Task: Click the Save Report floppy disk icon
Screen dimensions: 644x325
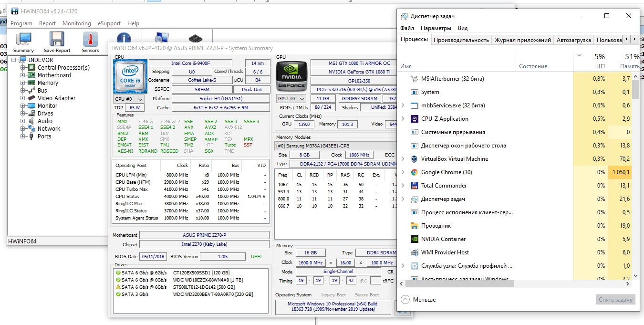Action: pyautogui.click(x=57, y=39)
